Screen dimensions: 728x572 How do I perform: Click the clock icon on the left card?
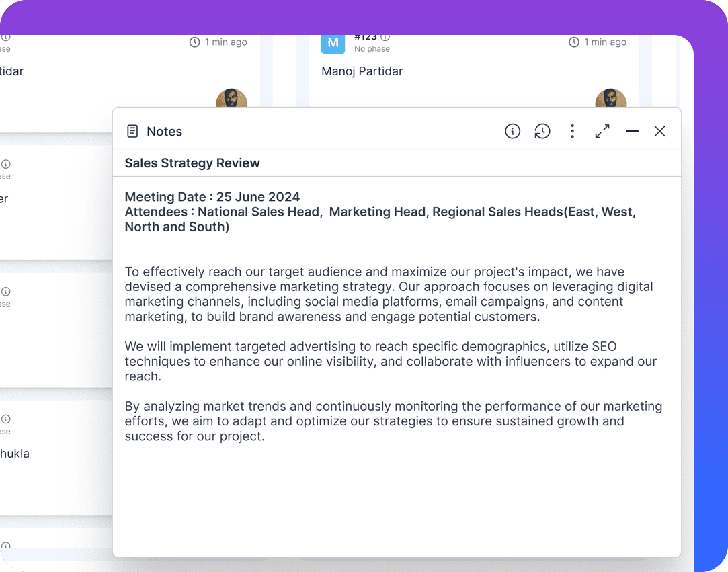tap(194, 42)
